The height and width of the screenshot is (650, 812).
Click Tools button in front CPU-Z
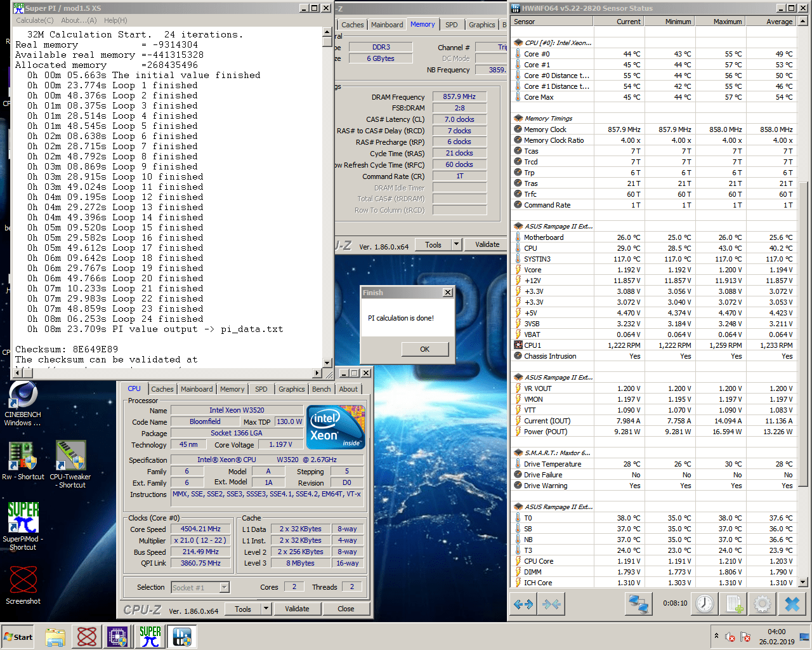pyautogui.click(x=243, y=609)
